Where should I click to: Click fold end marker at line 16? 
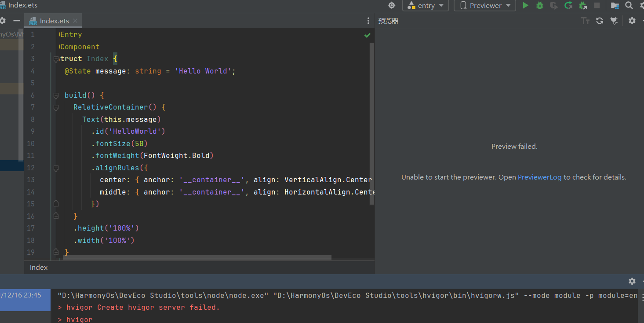coord(56,216)
